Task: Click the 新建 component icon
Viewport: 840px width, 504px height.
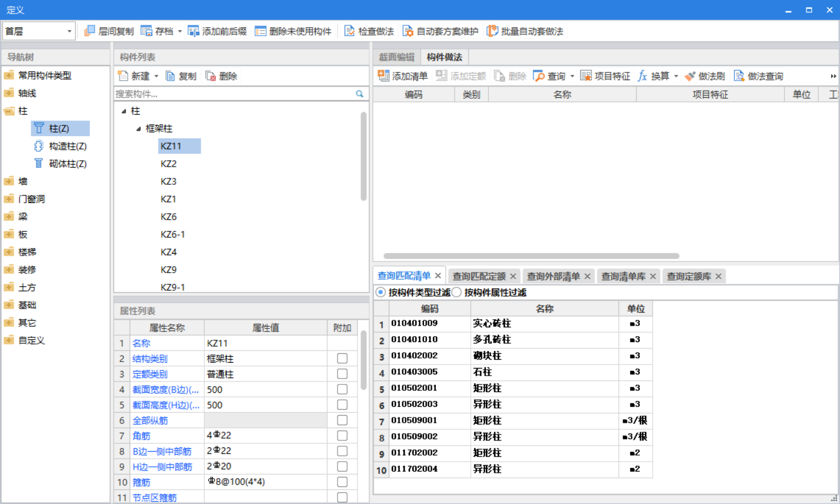Action: tap(123, 76)
